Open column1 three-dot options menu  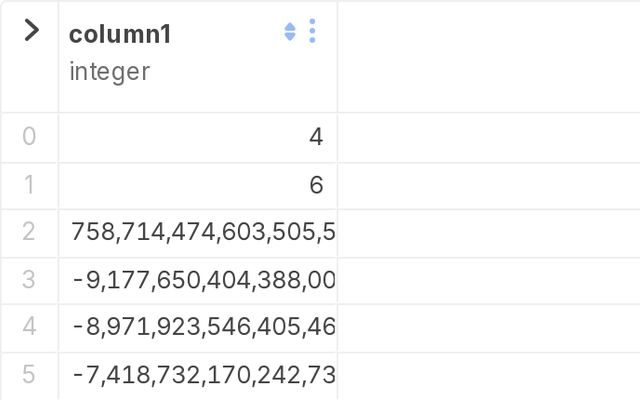(x=312, y=31)
